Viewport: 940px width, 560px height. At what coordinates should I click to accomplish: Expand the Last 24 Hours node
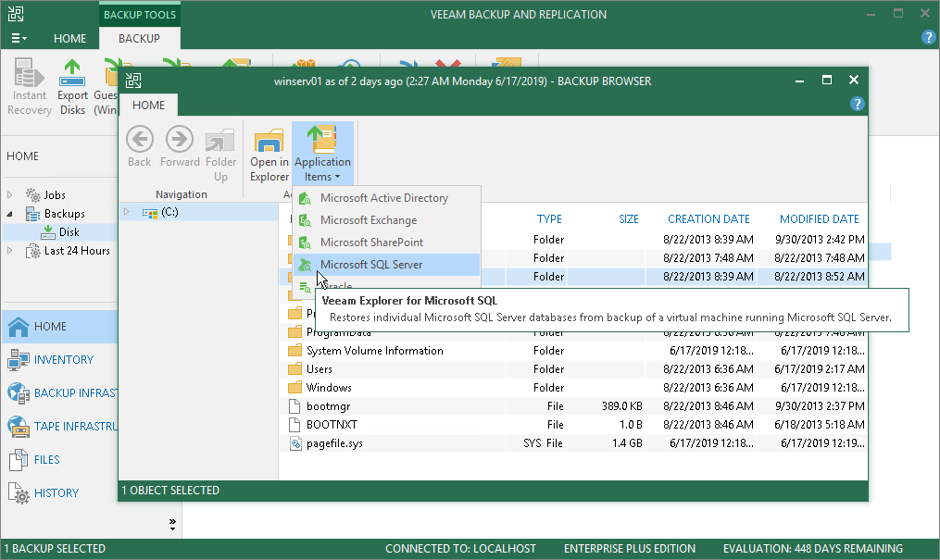pos(11,251)
